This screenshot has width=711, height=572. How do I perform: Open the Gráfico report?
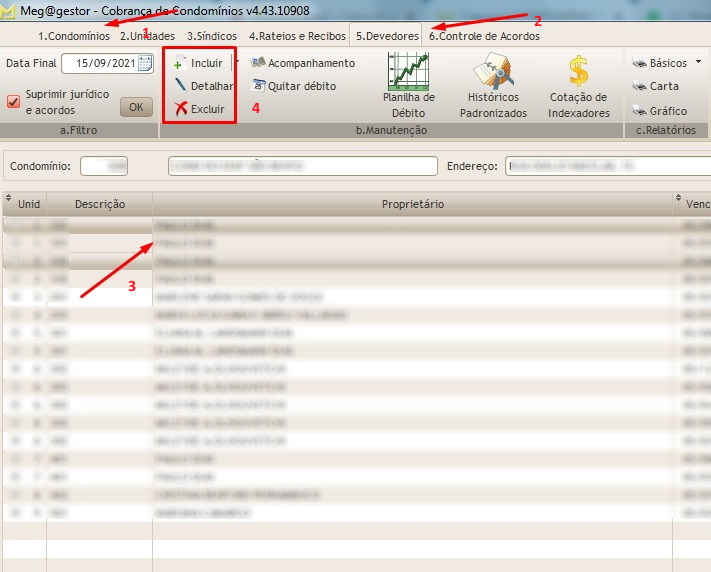[639, 111]
